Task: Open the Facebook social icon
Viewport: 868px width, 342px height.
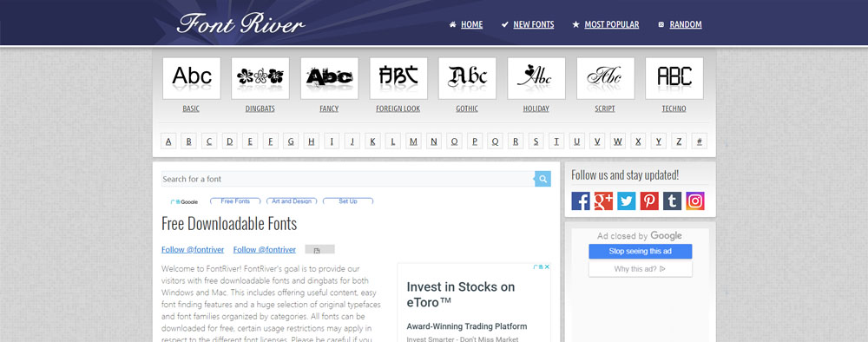Action: coord(581,201)
